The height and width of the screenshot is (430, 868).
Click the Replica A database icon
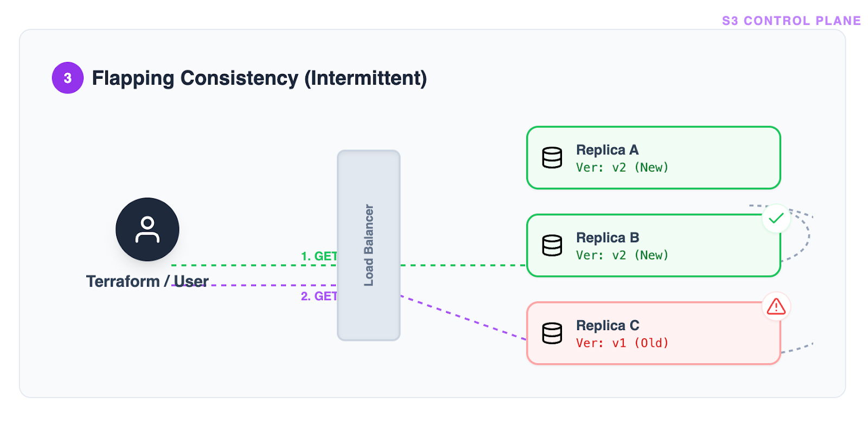552,158
